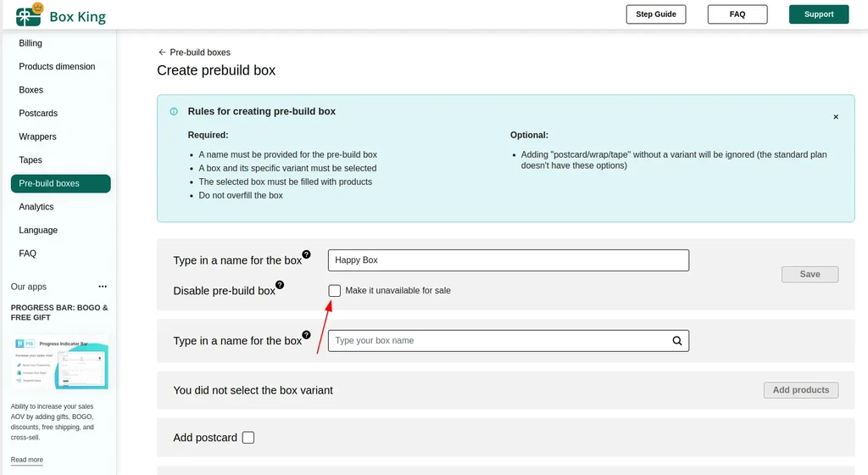Go back via the Pre-build boxes link

coord(200,52)
